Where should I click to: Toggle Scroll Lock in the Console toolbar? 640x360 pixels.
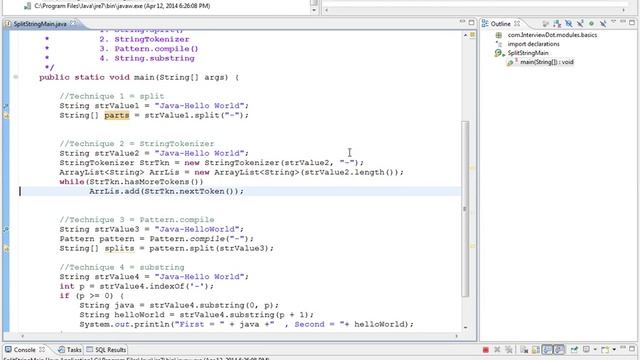tap(536, 349)
